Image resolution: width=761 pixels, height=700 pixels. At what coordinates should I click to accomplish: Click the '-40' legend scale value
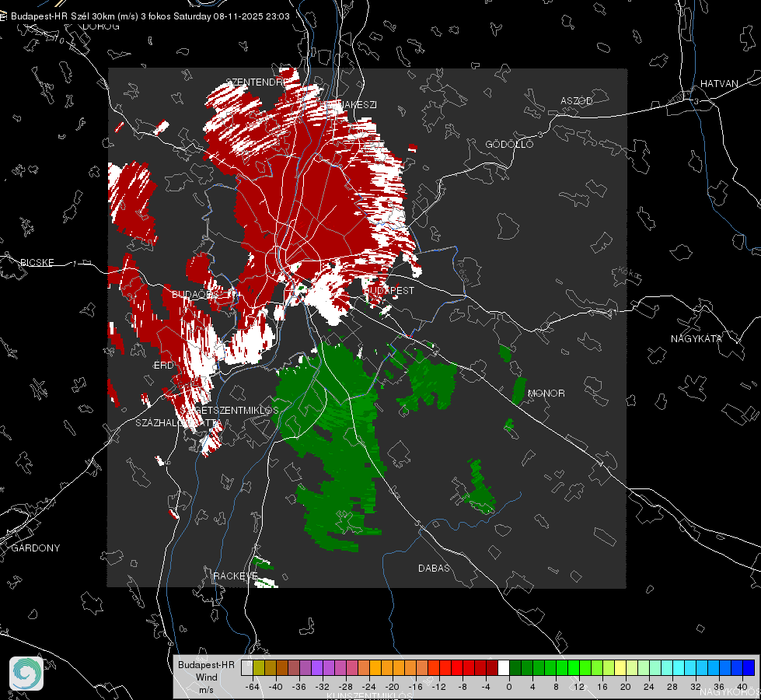[276, 687]
